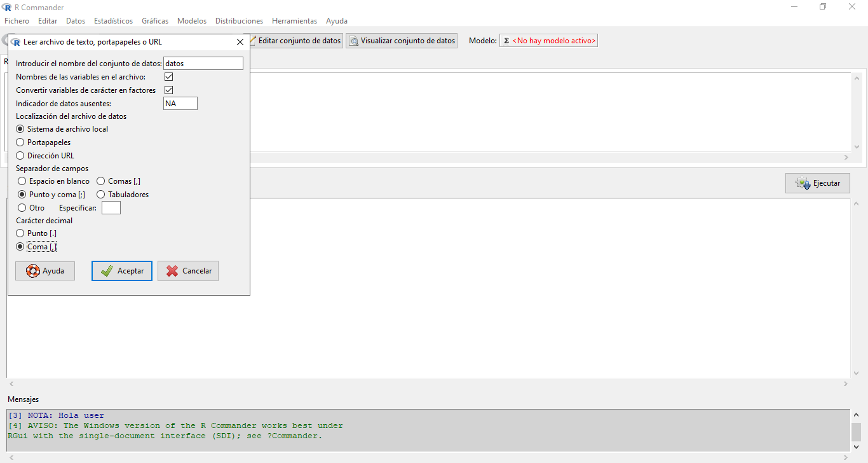The width and height of the screenshot is (868, 463).
Task: Choose Tabuladores as field separator
Action: pyautogui.click(x=101, y=195)
